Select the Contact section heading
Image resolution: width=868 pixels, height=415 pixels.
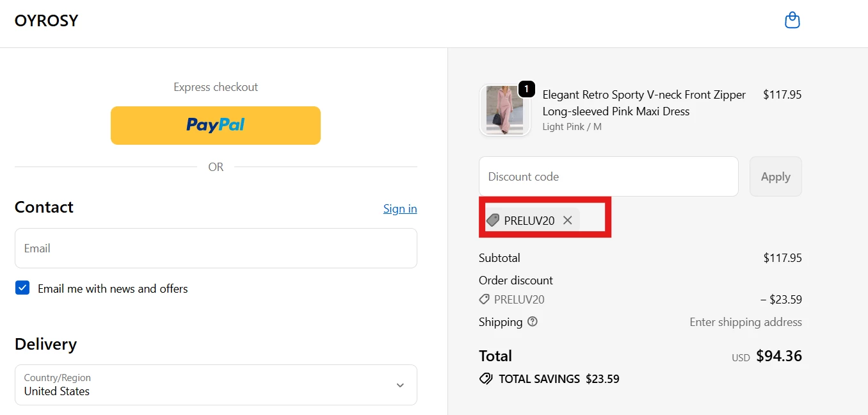click(x=44, y=206)
